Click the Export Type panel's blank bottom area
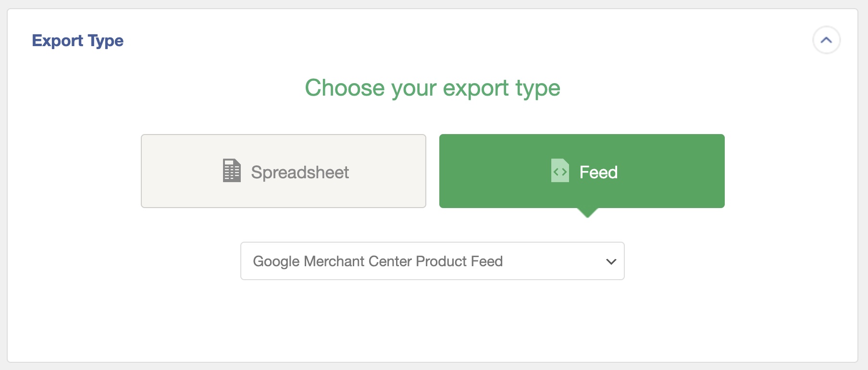Screen dimensions: 868x370 click(433, 327)
